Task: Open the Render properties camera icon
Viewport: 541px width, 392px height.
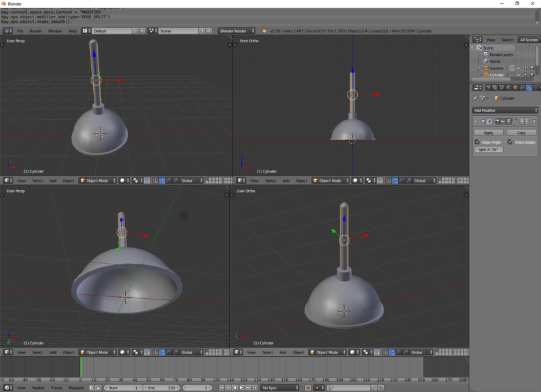Action: pyautogui.click(x=488, y=87)
